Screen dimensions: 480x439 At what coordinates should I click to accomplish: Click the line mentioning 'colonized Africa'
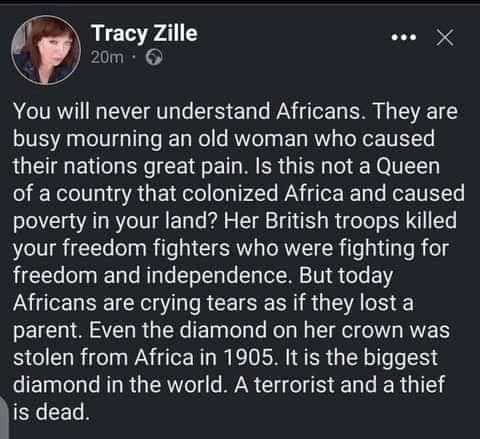click(239, 194)
